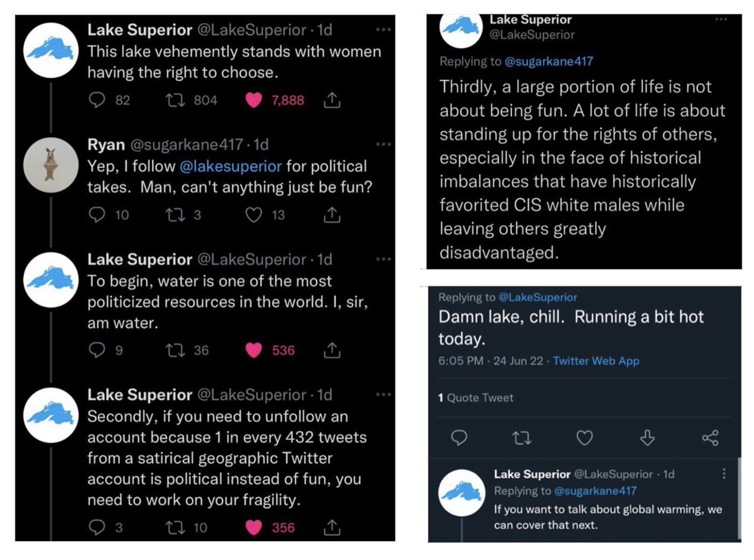This screenshot has height=560, width=754.
Task: Open more options on first Lake Superior tweet
Action: [x=381, y=29]
